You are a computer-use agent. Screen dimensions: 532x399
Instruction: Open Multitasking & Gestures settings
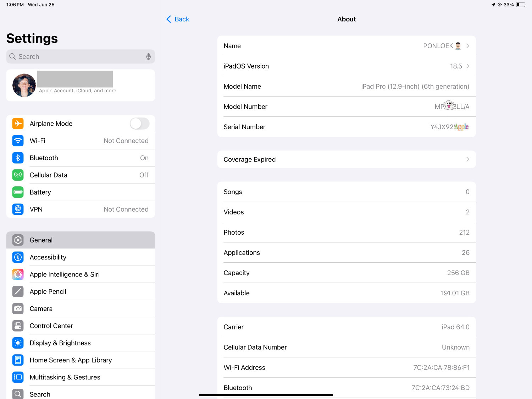81,377
